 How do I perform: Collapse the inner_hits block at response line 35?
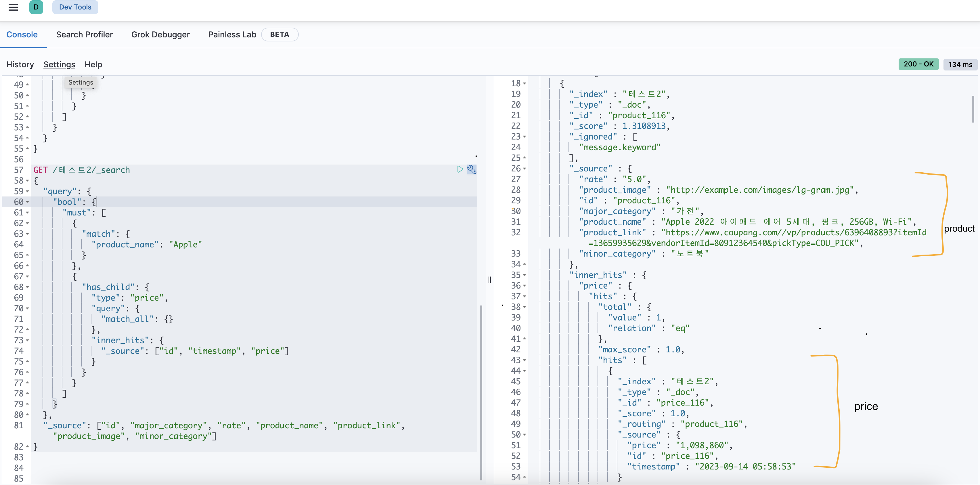[525, 275]
